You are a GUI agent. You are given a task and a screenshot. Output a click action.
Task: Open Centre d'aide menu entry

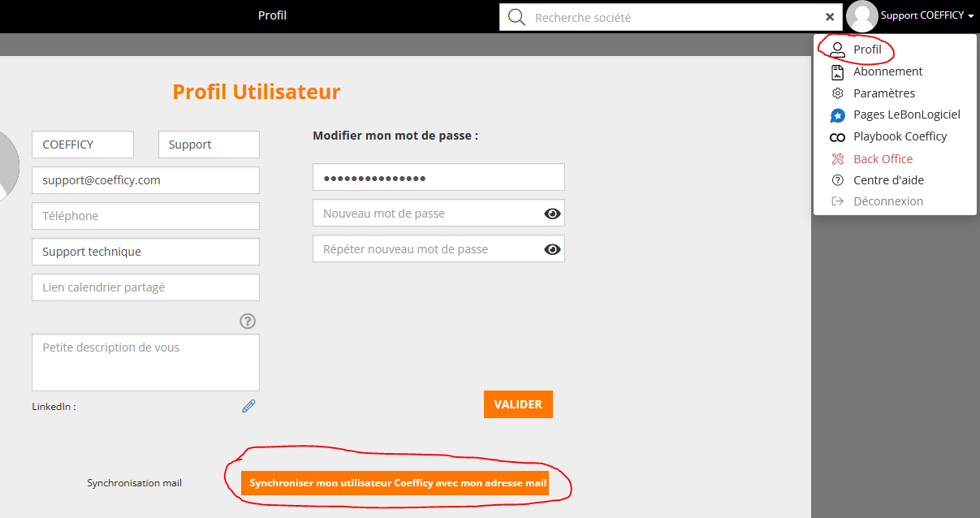(x=889, y=180)
